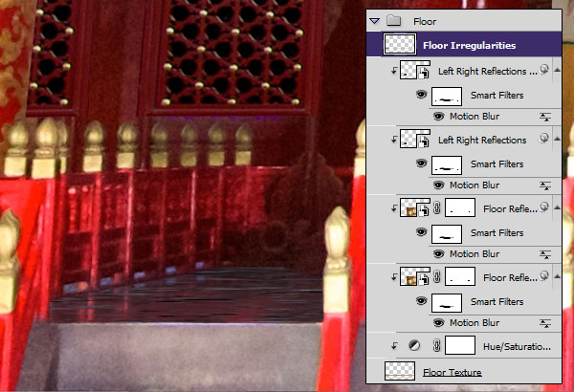Toggle Motion Blur eye directly above Hue/Saturation layer
This screenshot has width=574, height=392.
(438, 323)
